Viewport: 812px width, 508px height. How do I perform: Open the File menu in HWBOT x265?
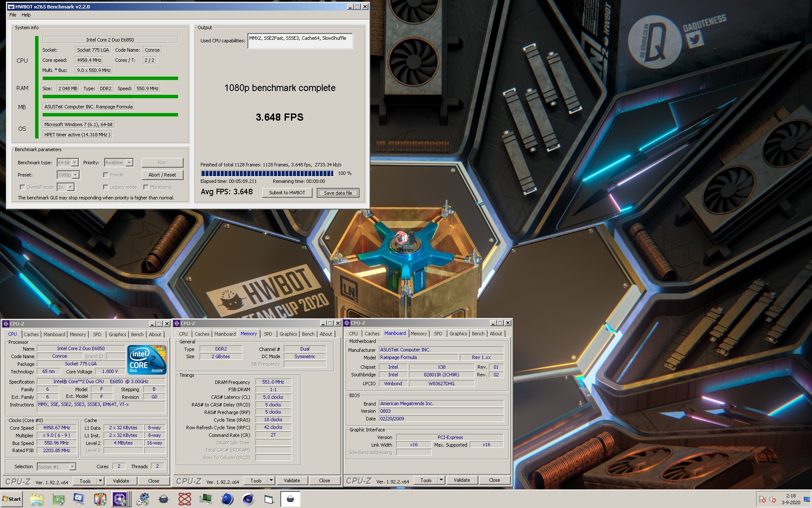pos(13,15)
